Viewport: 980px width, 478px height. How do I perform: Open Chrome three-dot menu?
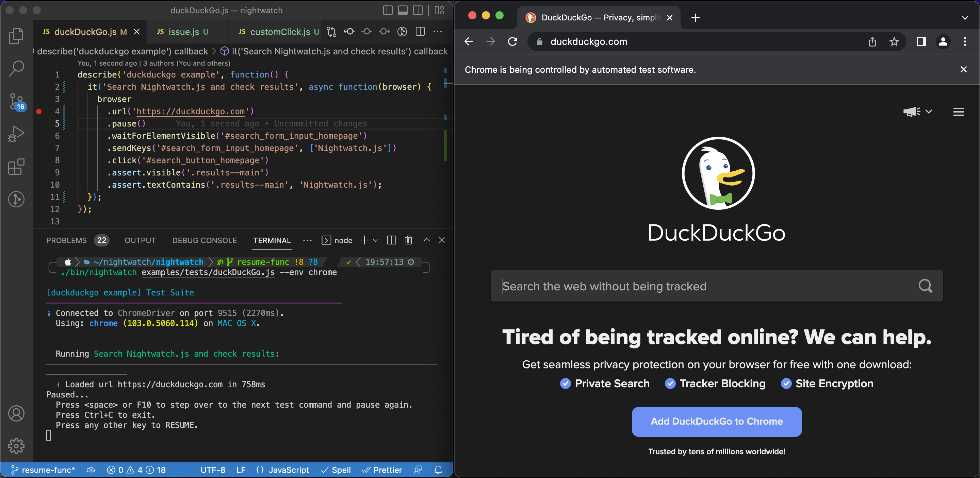point(965,41)
